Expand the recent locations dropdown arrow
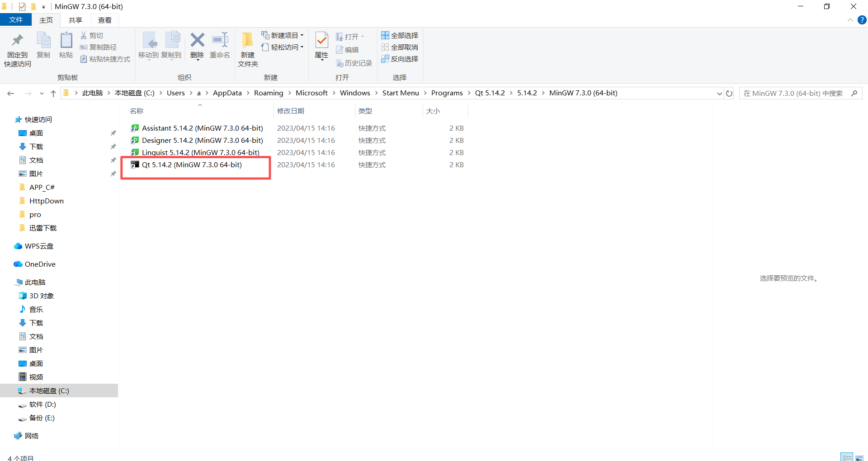The image size is (868, 461). pos(42,93)
